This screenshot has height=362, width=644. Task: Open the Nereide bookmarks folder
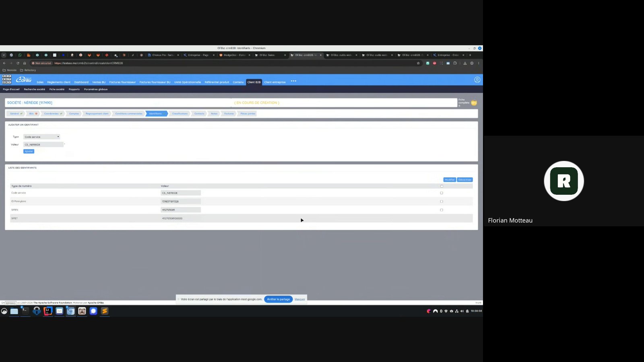[x=10, y=70]
